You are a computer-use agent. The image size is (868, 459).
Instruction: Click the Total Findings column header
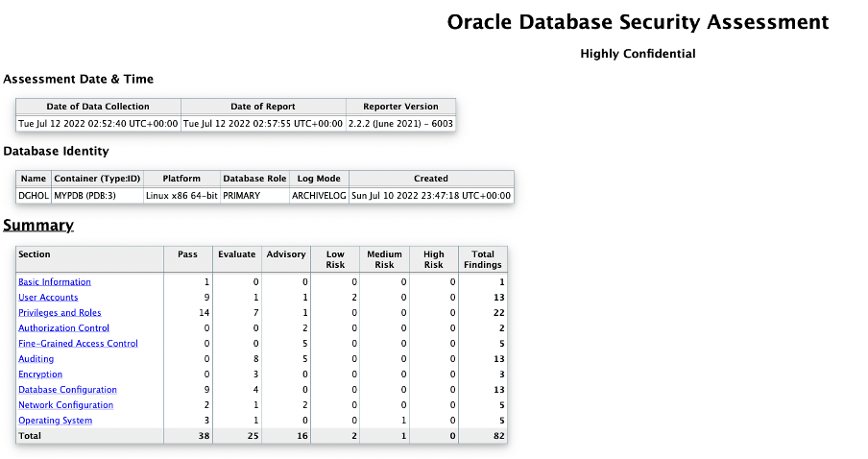click(482, 259)
